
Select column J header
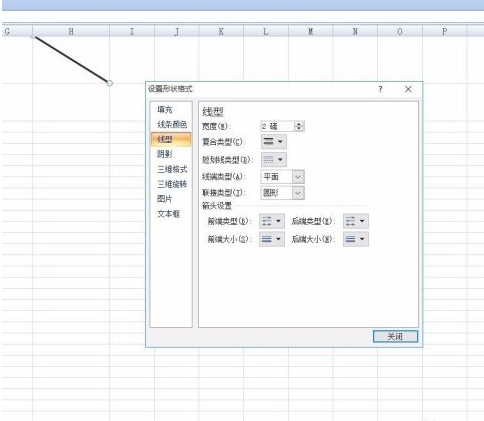177,31
